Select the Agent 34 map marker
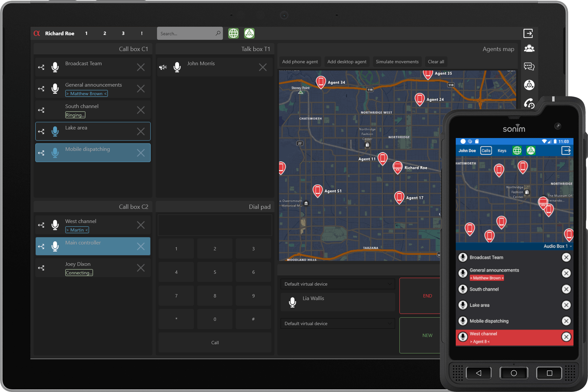The height and width of the screenshot is (392, 588). (x=321, y=82)
